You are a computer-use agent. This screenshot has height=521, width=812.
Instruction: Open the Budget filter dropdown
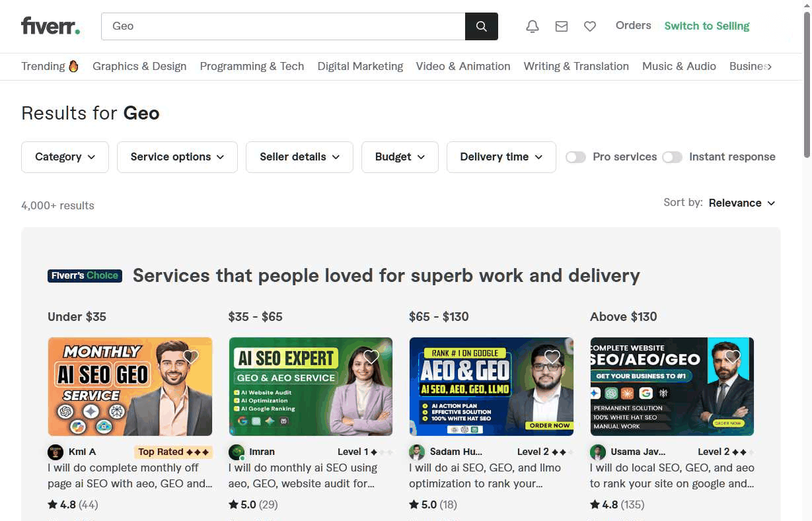coord(400,157)
